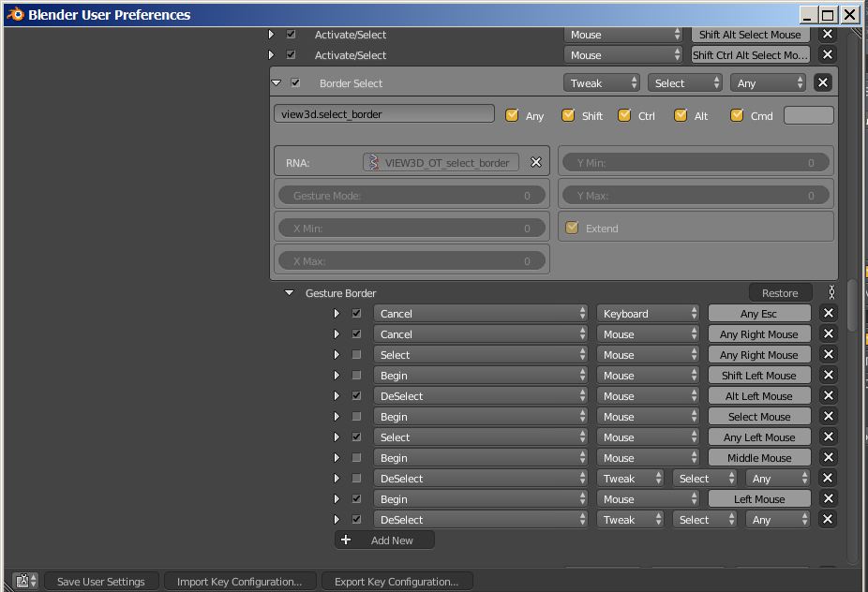Delete the last DeSelect Tweak item

(x=828, y=520)
